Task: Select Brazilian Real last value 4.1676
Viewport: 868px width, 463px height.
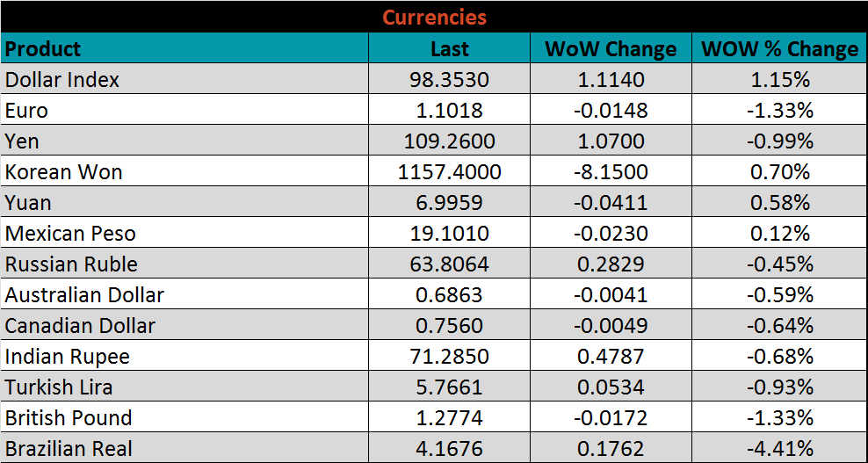Action: [449, 449]
